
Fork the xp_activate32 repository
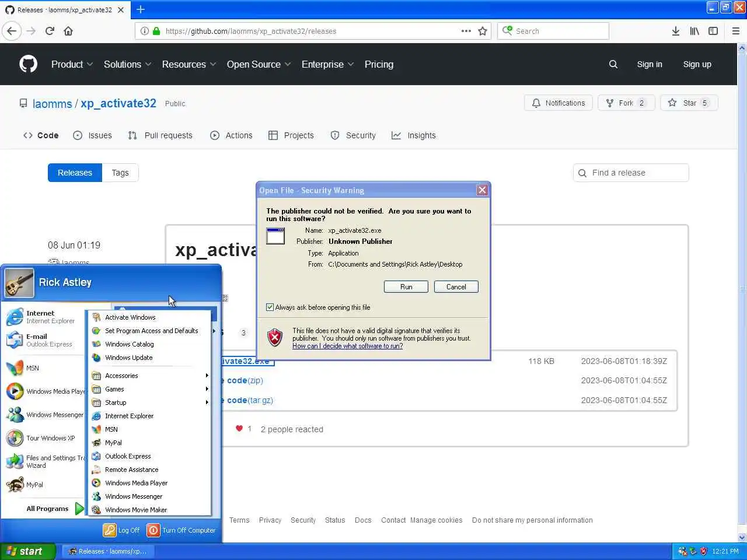[626, 103]
